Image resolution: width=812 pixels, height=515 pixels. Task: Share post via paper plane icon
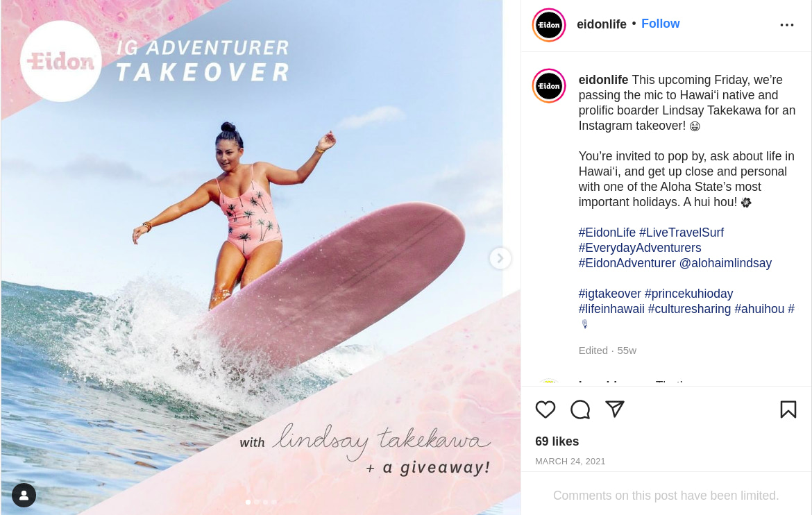click(615, 410)
